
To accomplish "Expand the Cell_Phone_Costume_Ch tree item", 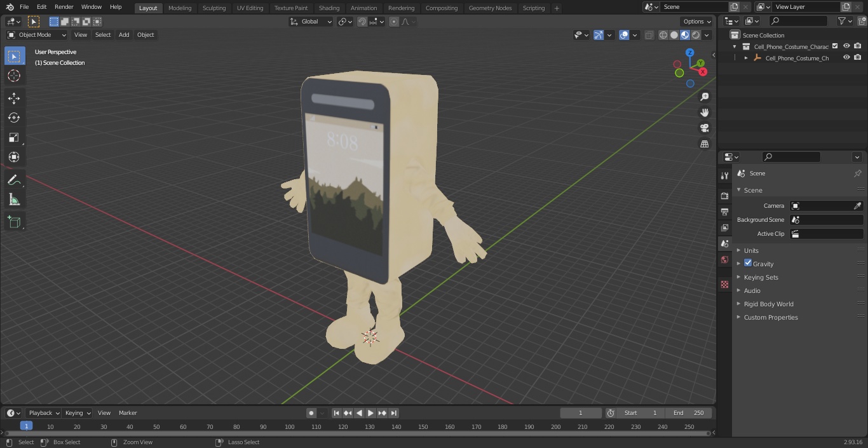I will coord(746,58).
